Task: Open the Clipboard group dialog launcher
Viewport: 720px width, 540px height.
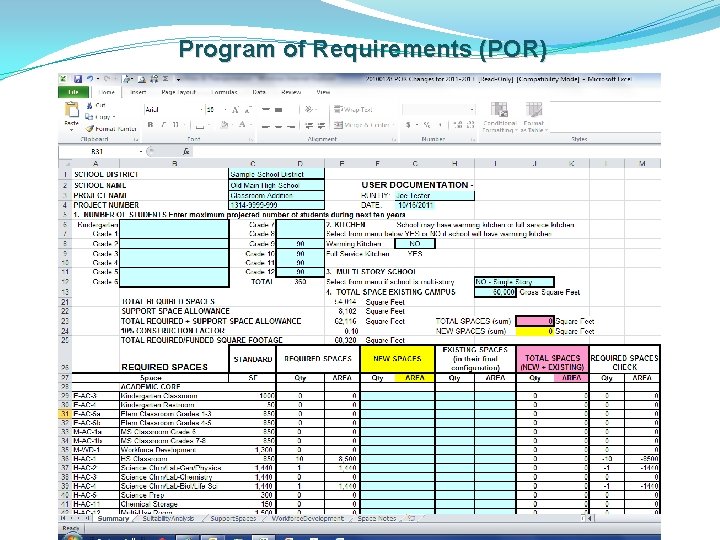Action: click(136, 139)
